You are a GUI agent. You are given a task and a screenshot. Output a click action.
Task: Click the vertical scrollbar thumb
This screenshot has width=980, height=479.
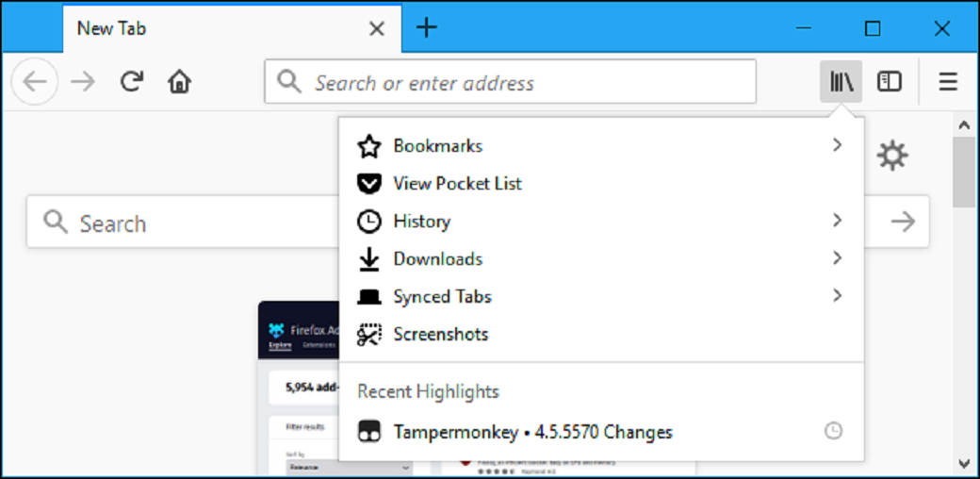pyautogui.click(x=964, y=172)
